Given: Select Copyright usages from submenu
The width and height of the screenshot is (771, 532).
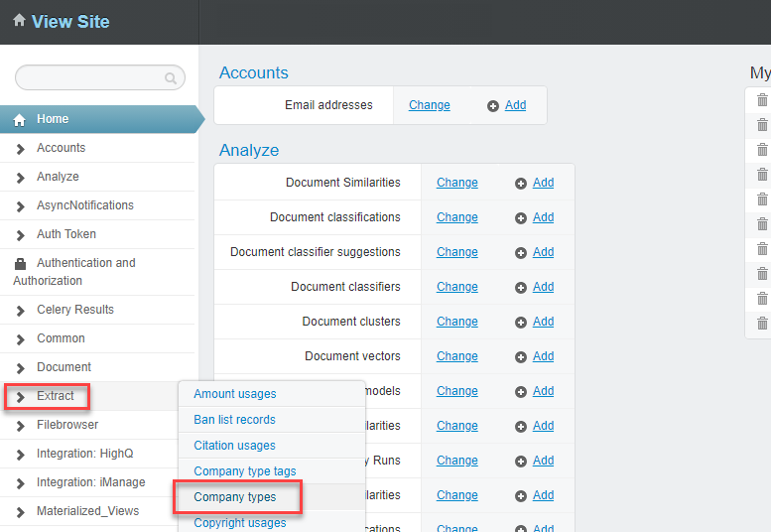Looking at the screenshot, I should click(x=240, y=523).
